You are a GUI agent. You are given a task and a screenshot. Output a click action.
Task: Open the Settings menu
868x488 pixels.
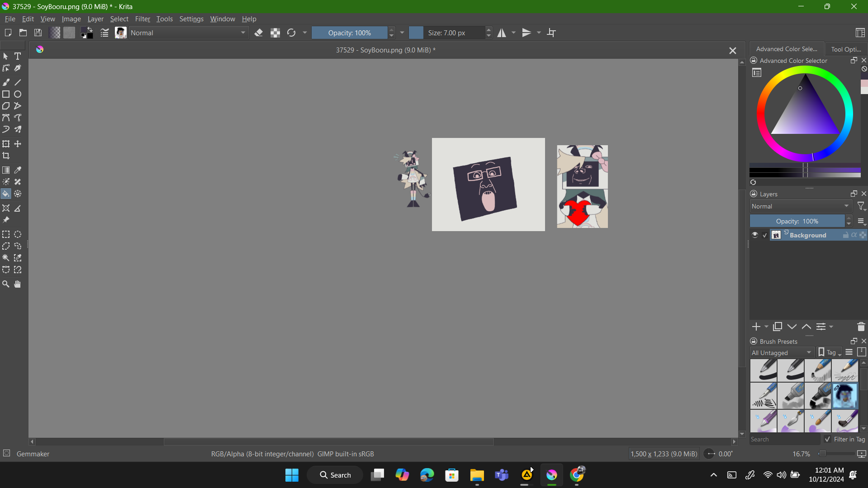(191, 19)
